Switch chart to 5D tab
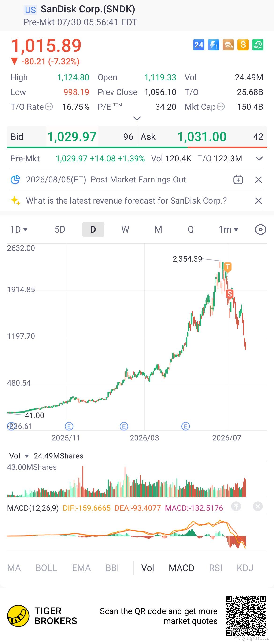 pyautogui.click(x=60, y=229)
